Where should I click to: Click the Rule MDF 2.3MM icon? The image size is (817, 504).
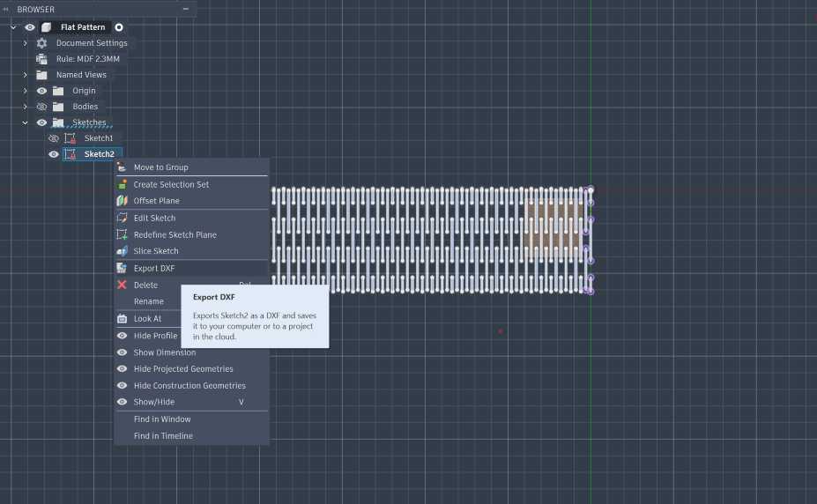coord(41,59)
